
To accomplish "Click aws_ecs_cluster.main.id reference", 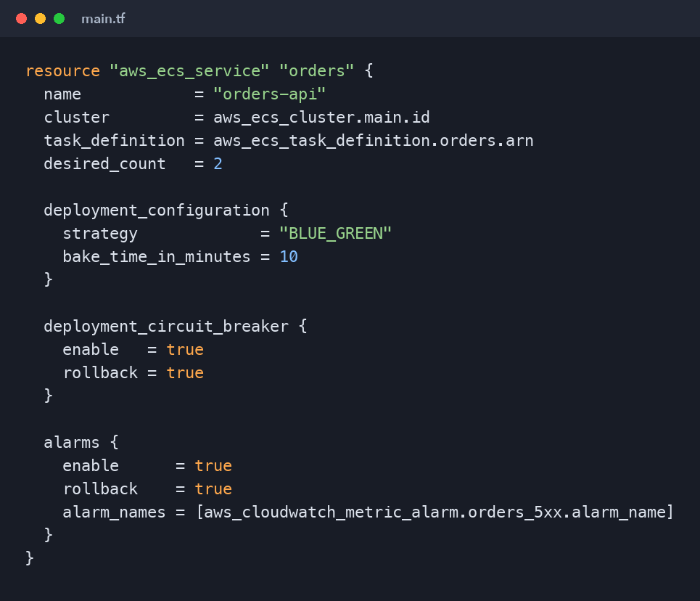I will coord(321,118).
